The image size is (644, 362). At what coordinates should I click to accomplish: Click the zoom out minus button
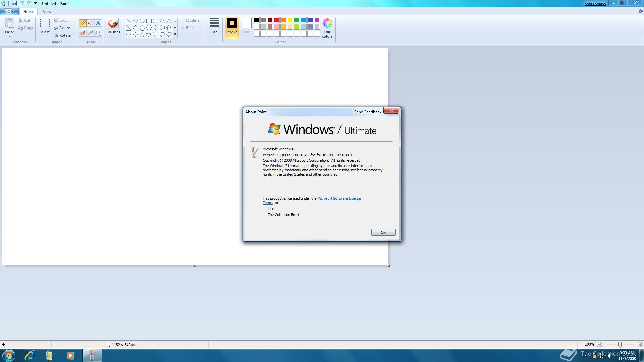pos(599,345)
